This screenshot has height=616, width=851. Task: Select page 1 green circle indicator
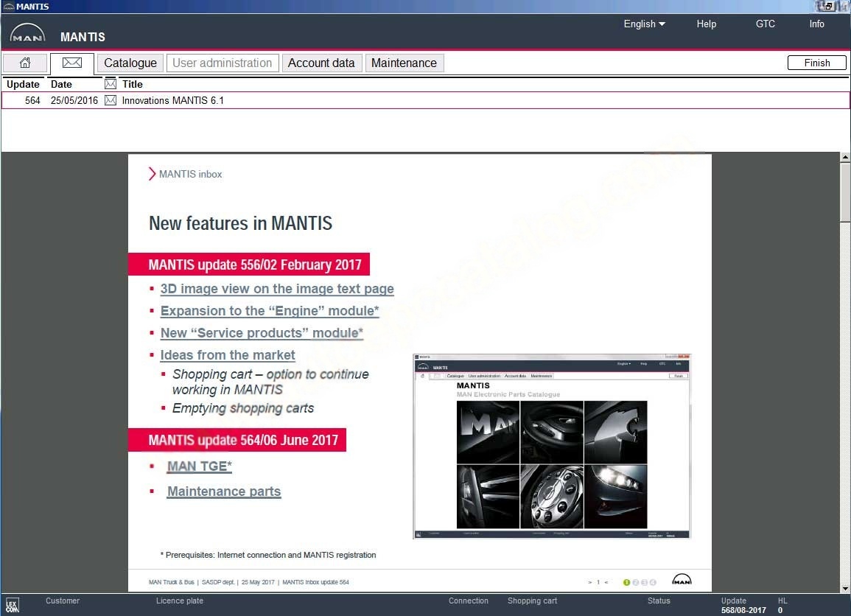point(627,582)
